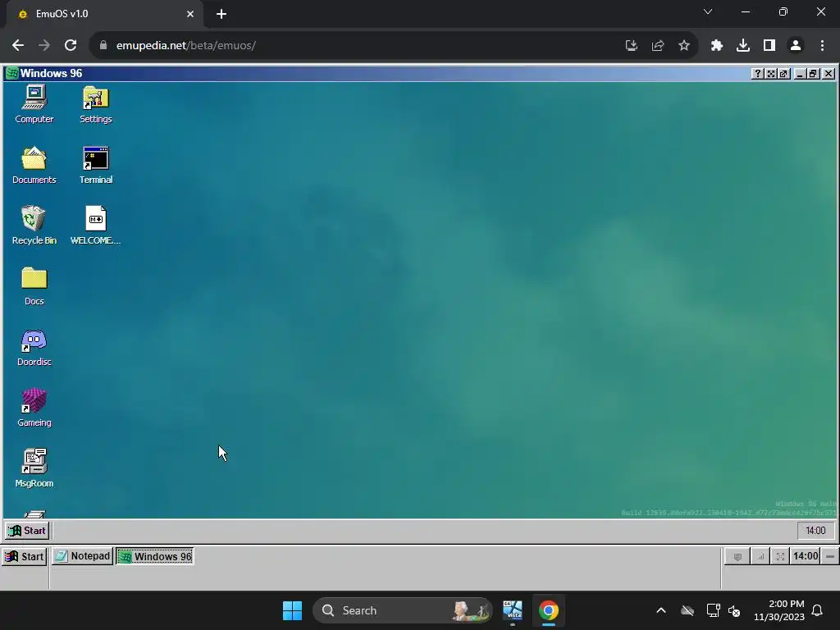Open a new Chrome tab

(221, 14)
